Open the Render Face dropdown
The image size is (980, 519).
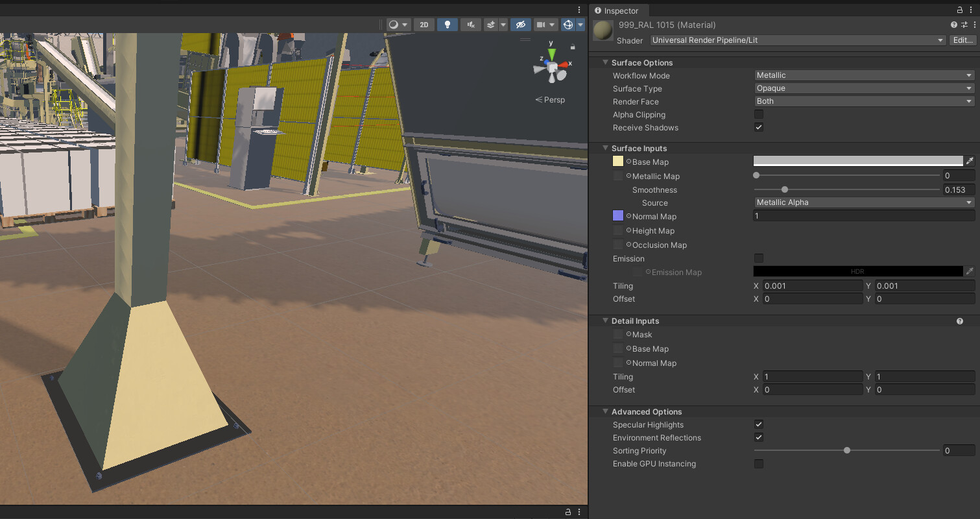click(863, 101)
